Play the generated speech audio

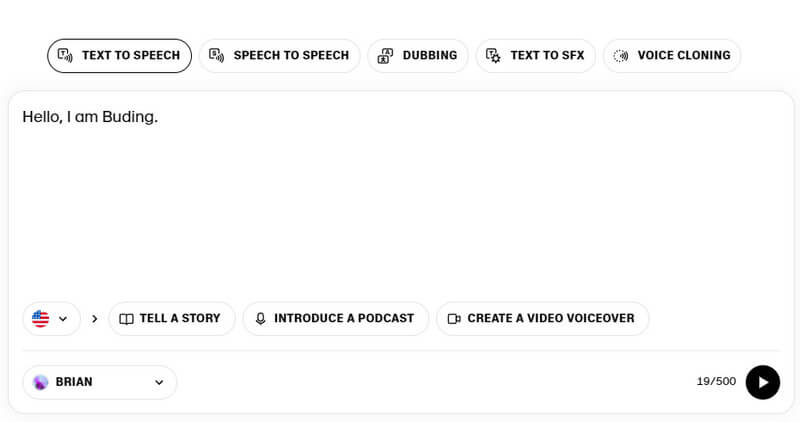click(x=762, y=382)
